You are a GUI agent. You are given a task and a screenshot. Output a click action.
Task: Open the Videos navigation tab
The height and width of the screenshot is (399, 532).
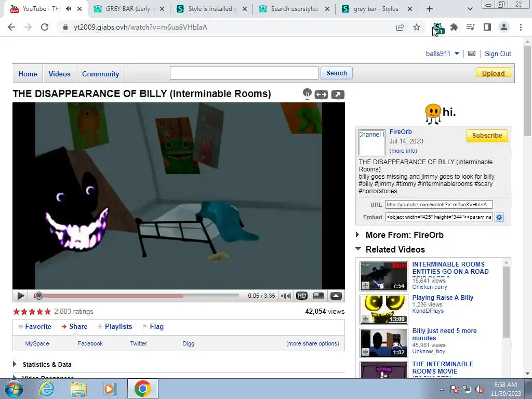[59, 74]
